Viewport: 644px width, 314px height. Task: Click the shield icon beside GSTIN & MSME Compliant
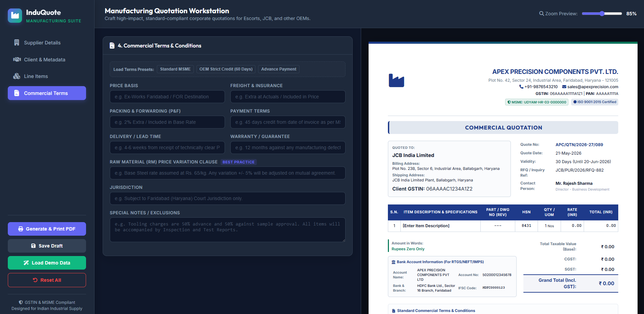pyautogui.click(x=21, y=302)
